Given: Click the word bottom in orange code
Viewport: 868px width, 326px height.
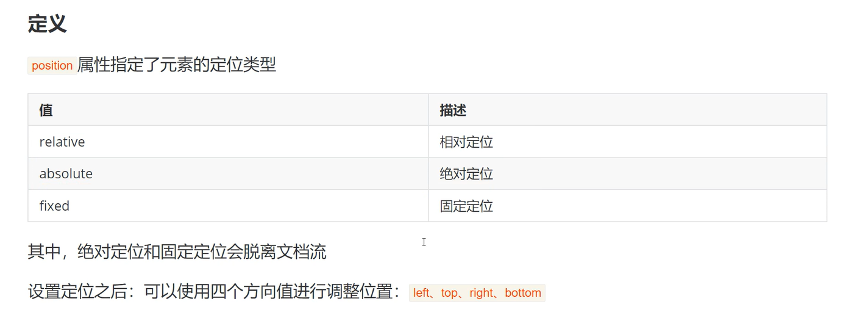Looking at the screenshot, I should tap(523, 293).
